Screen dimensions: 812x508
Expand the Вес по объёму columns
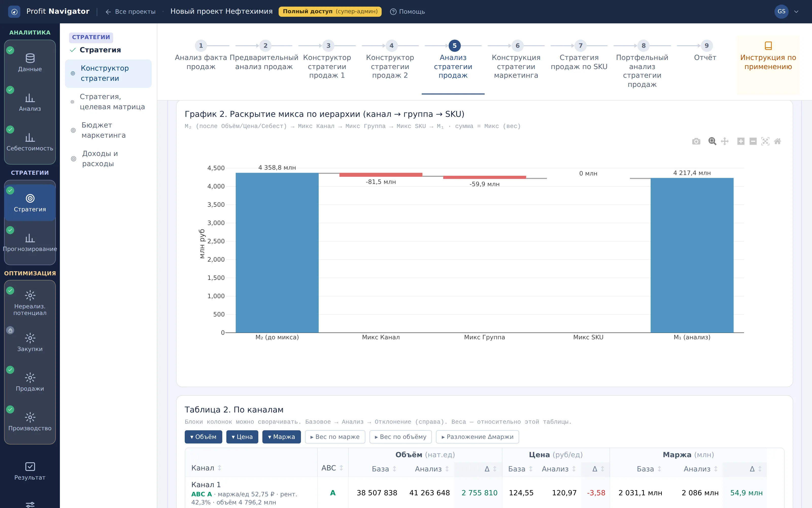click(401, 437)
